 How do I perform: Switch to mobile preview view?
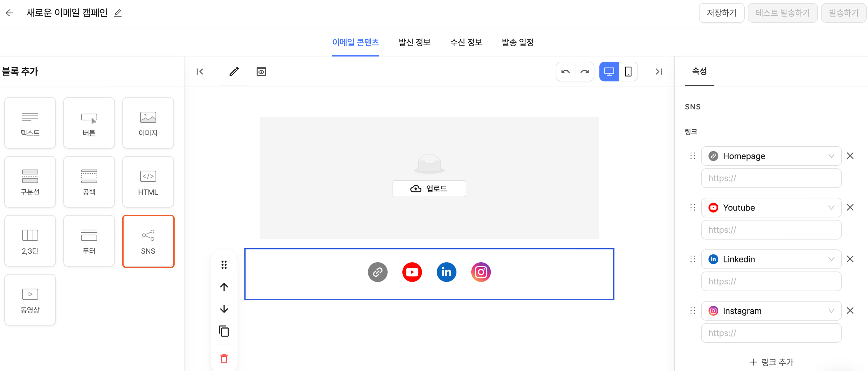[x=628, y=72]
